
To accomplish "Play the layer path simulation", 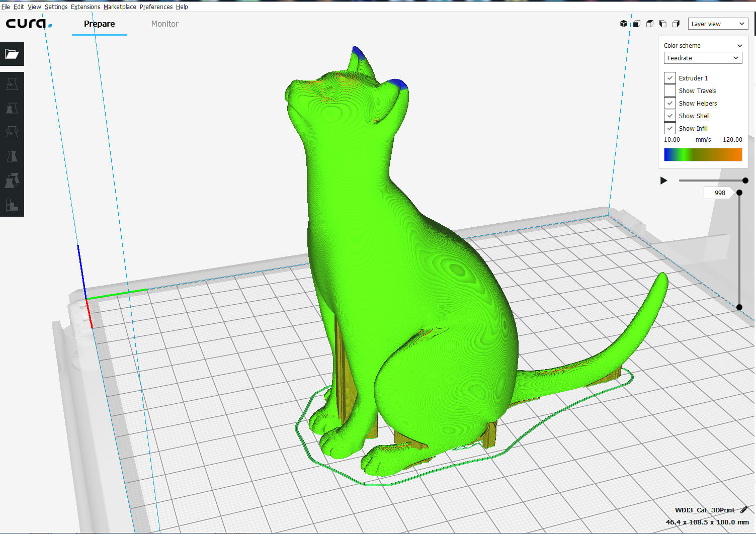I will [663, 181].
